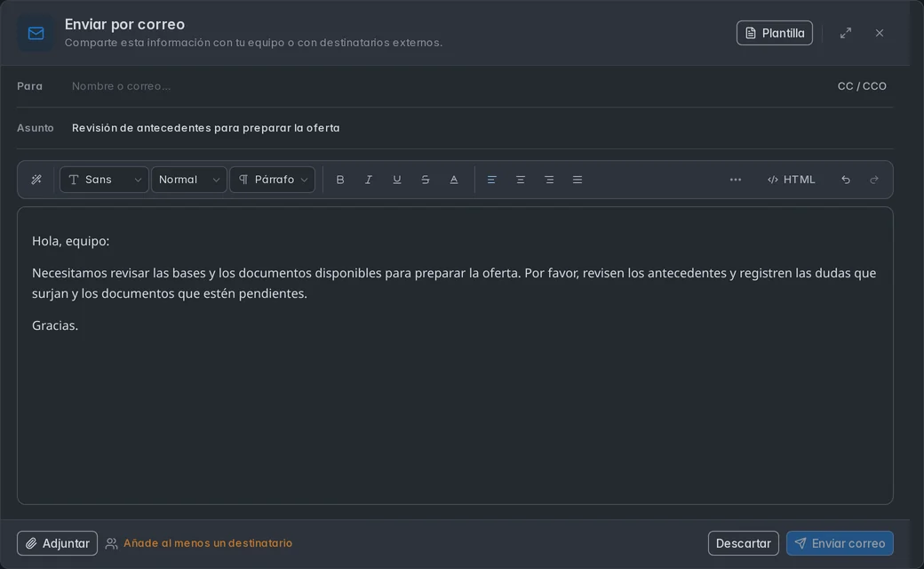Screen dimensions: 924x569
Task: Click the 'Hola, equipo:' line
Action: point(71,241)
